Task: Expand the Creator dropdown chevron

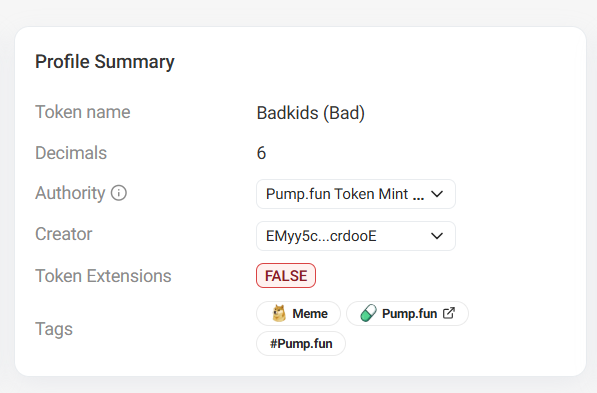Action: (x=437, y=236)
